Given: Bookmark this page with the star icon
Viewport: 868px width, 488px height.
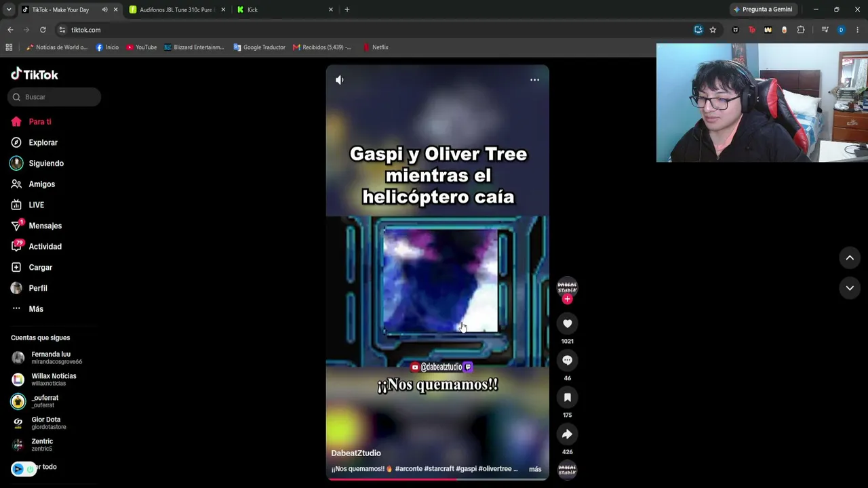Looking at the screenshot, I should (713, 30).
